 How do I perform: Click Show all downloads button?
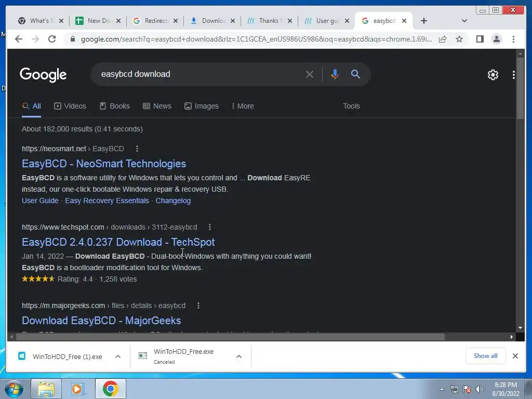[x=486, y=356]
